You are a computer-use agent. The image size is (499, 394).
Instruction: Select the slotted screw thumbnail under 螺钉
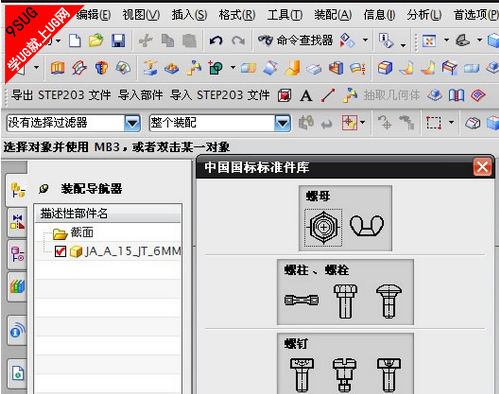pos(345,375)
